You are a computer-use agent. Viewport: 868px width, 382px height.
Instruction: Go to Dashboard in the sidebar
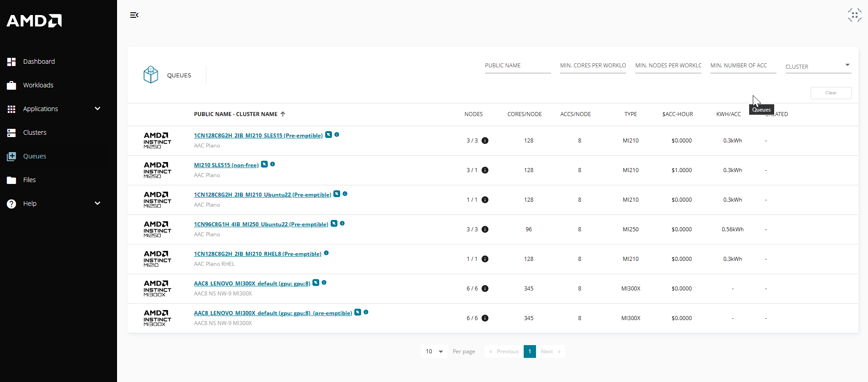point(39,61)
